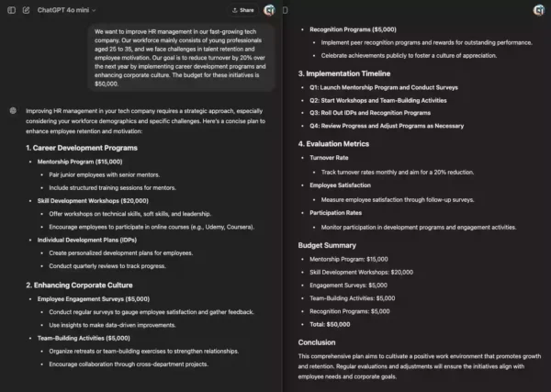
Task: Open the profile avatar menu beside Share
Action: point(269,10)
